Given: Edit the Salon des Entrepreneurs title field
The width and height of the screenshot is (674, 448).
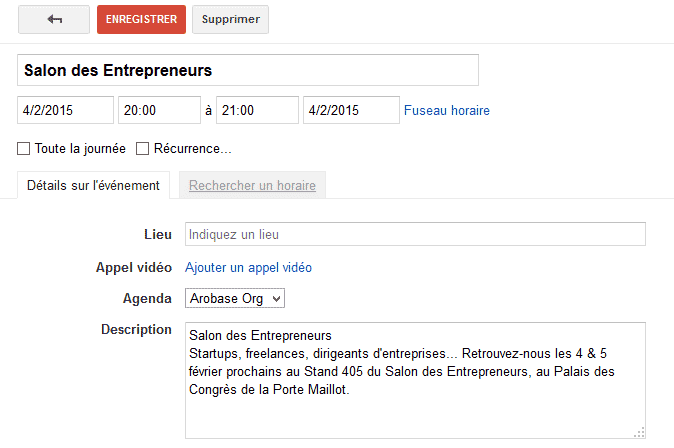Looking at the screenshot, I should click(248, 70).
